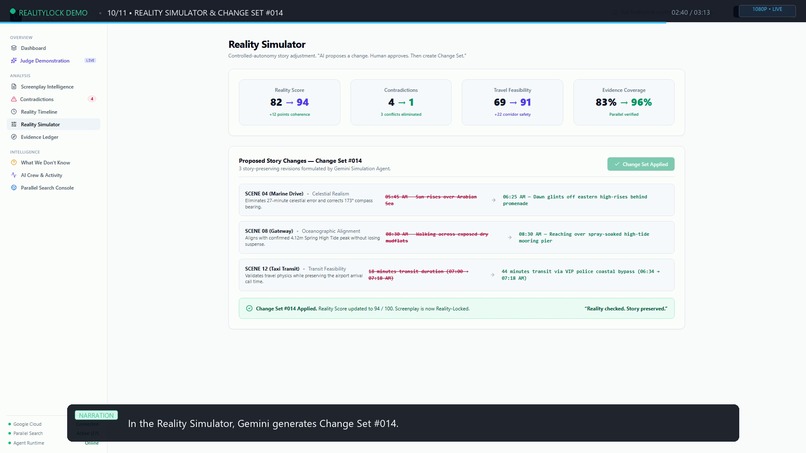The width and height of the screenshot is (806, 453).
Task: Click the 02:40 / 03:13 time display
Action: (x=690, y=12)
